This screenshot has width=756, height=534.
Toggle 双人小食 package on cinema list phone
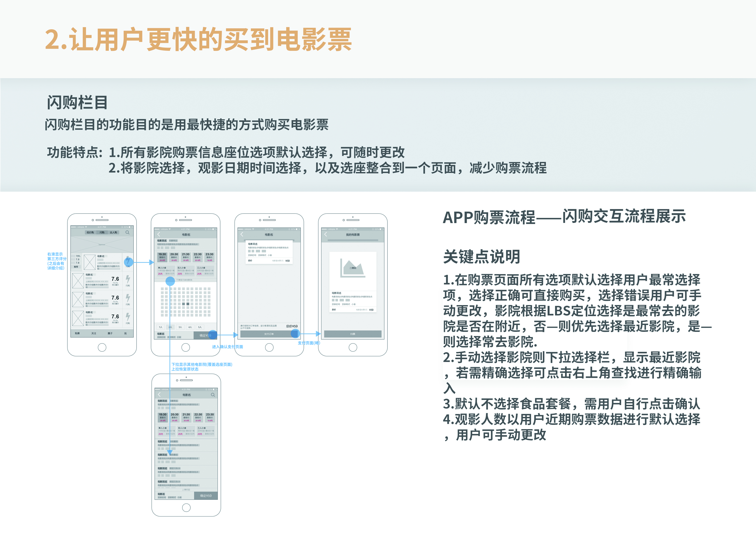(186, 431)
